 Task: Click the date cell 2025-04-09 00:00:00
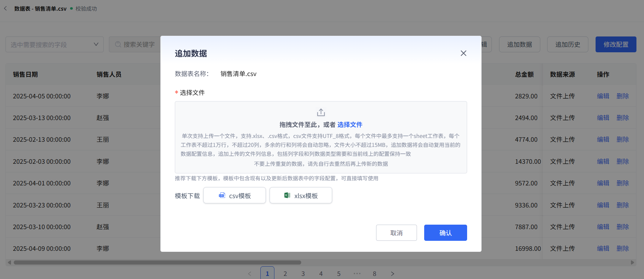click(42, 248)
